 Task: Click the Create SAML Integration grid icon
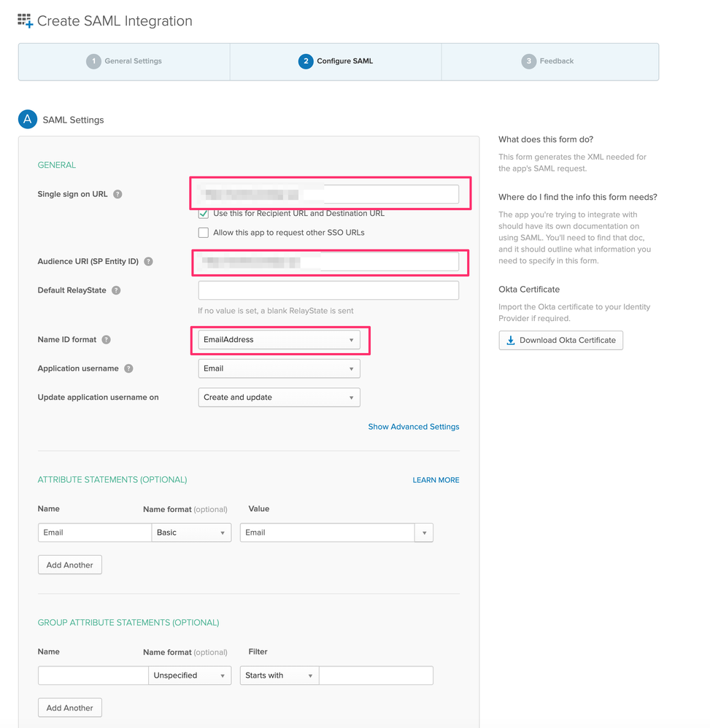25,21
